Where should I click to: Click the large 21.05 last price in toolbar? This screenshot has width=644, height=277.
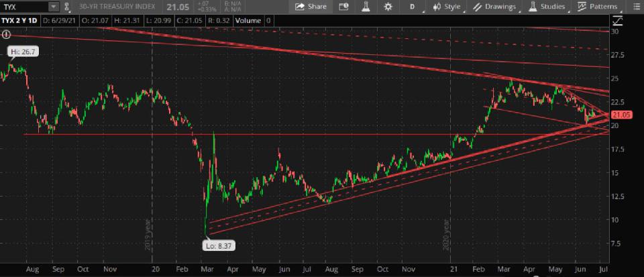tap(178, 7)
